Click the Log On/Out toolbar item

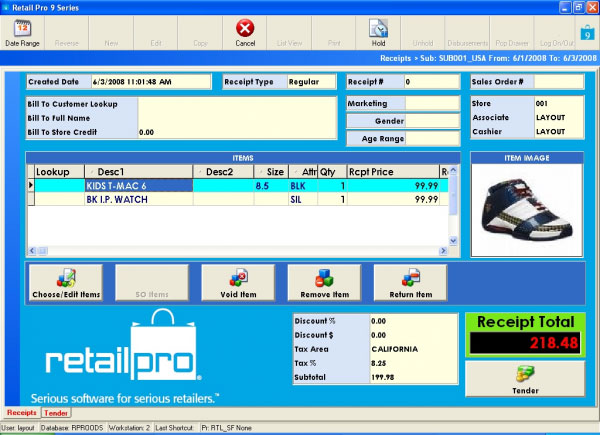tap(556, 33)
